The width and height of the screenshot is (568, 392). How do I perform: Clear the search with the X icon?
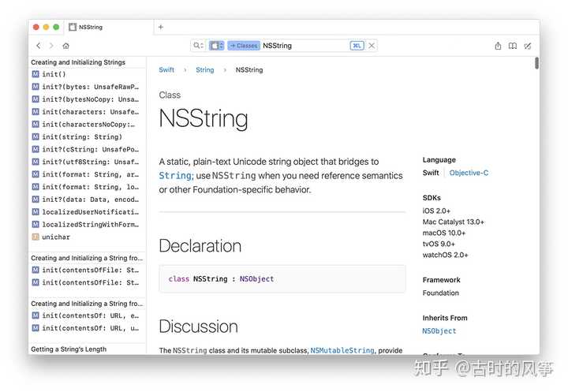[372, 46]
